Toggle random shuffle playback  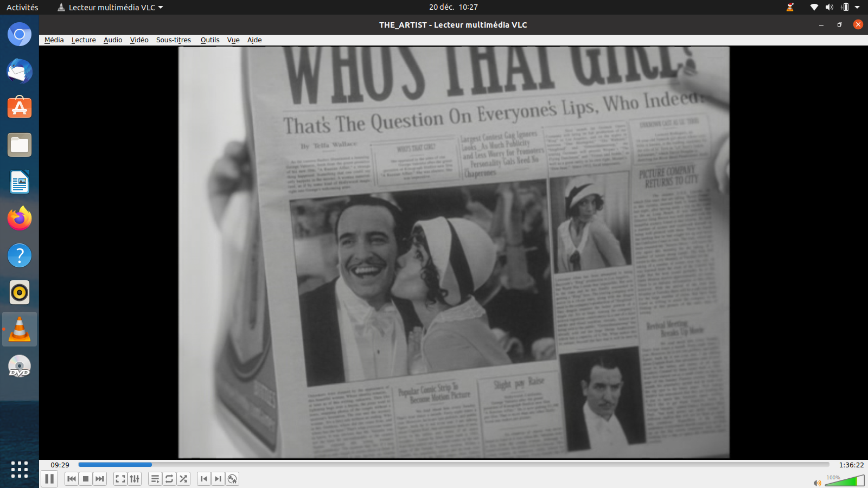pos(183,479)
